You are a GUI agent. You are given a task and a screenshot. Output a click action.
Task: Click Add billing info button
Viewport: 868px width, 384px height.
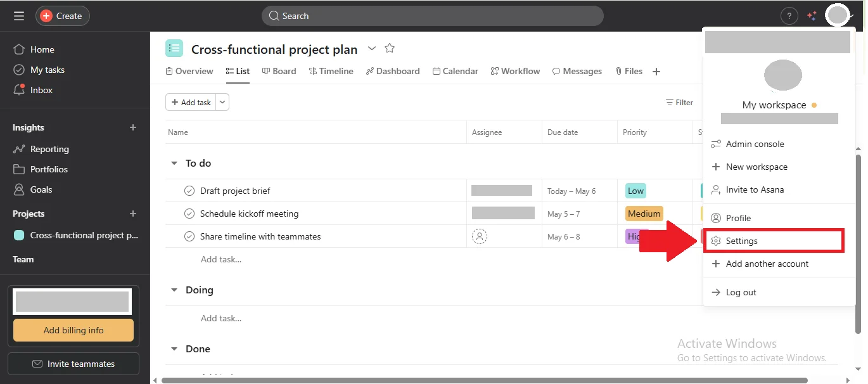tap(73, 330)
